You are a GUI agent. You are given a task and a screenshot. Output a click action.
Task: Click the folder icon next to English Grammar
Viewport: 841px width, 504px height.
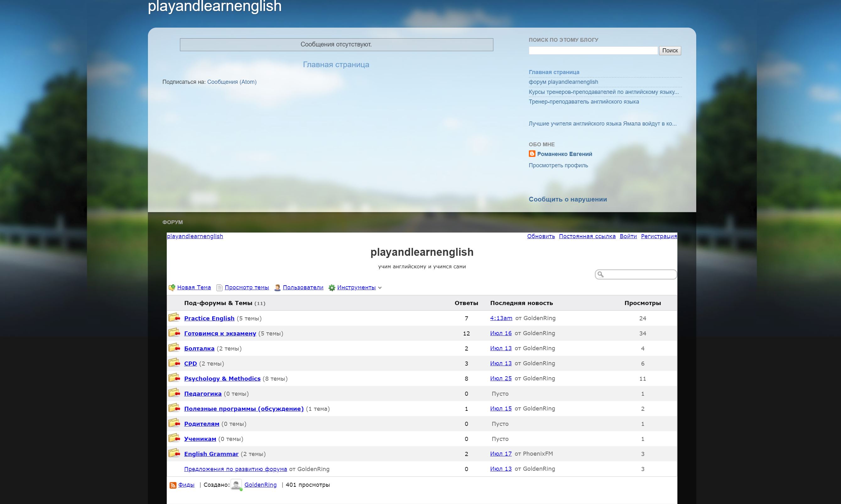tap(174, 453)
